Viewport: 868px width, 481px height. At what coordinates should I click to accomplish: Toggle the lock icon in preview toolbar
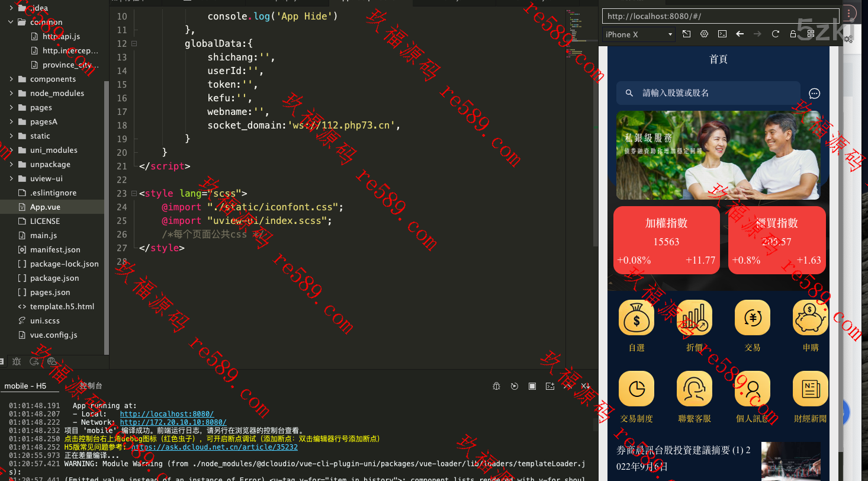[793, 34]
